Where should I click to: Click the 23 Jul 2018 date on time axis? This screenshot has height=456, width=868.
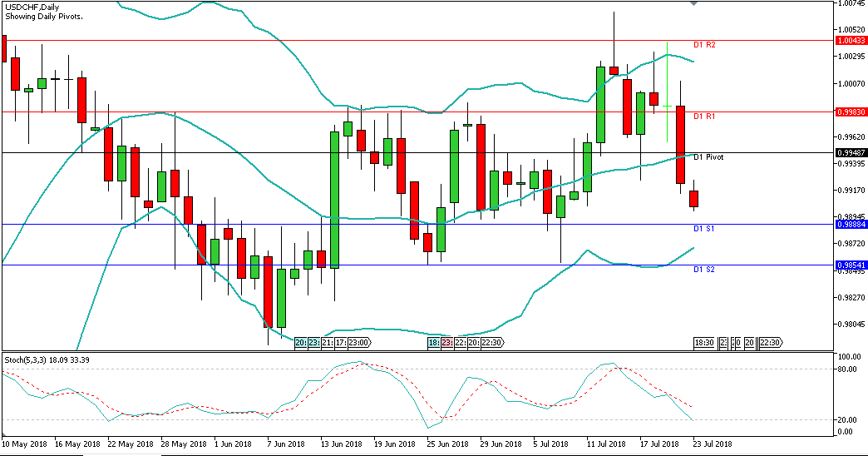coord(713,444)
